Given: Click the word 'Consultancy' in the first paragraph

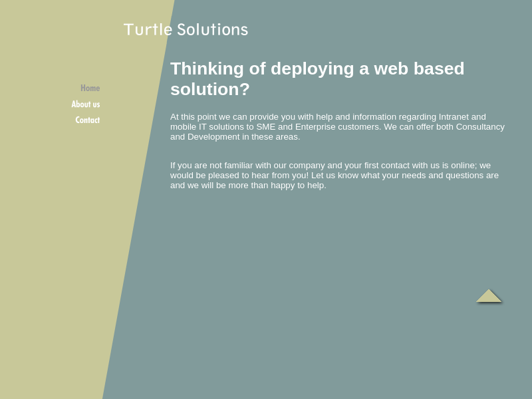Looking at the screenshot, I should (479, 127).
